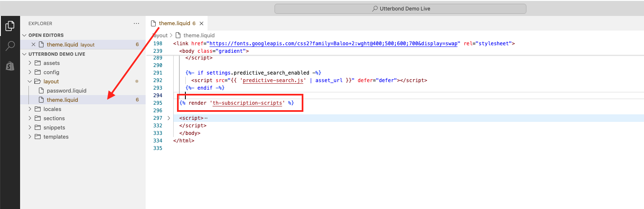Open password.liquid file in explorer

point(83,90)
